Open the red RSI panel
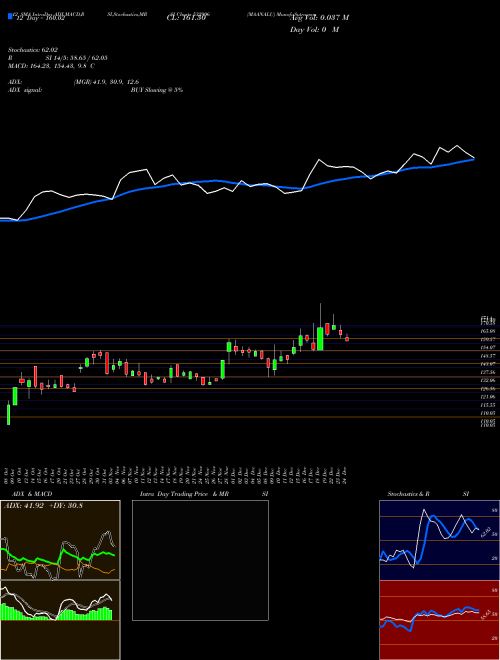 coord(439,620)
